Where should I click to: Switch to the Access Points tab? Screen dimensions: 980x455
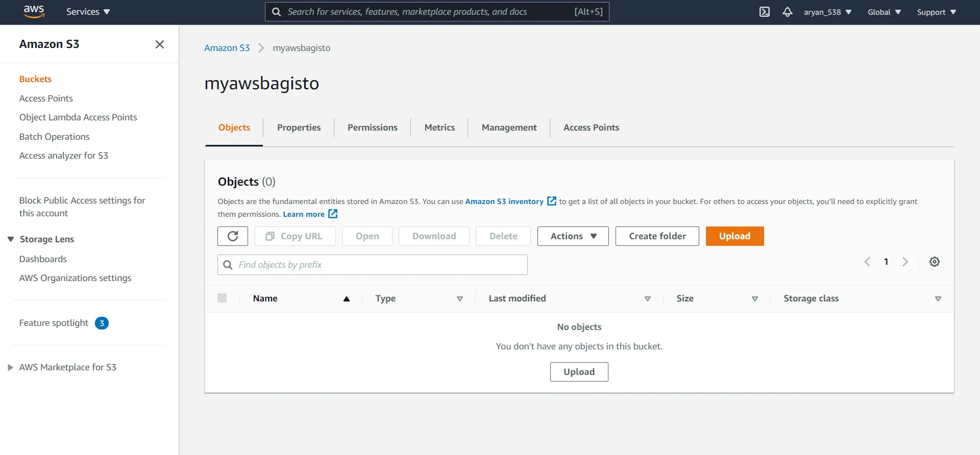click(591, 128)
